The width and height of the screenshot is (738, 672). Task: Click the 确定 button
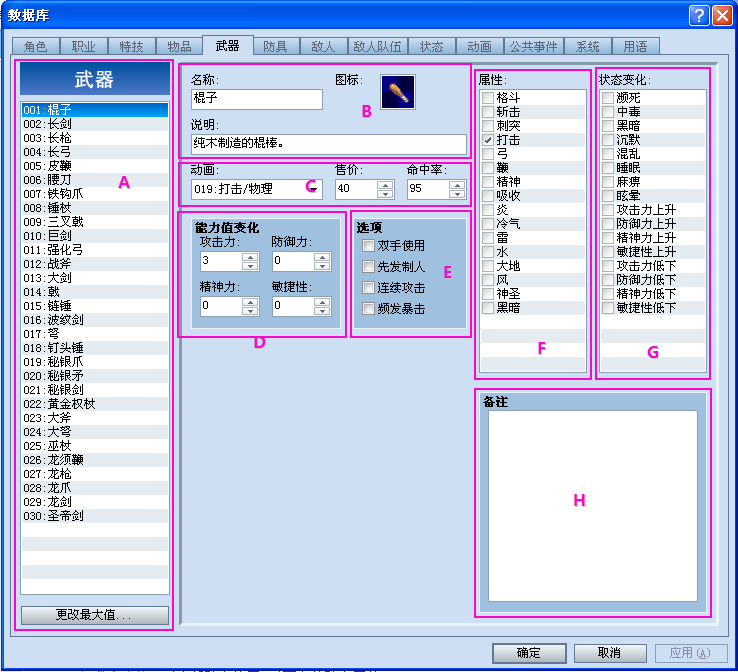[x=529, y=653]
